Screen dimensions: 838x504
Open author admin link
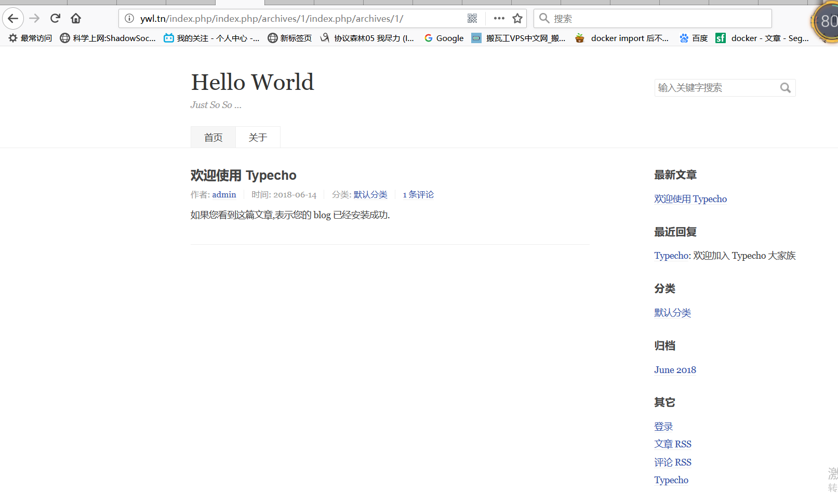pyautogui.click(x=224, y=194)
